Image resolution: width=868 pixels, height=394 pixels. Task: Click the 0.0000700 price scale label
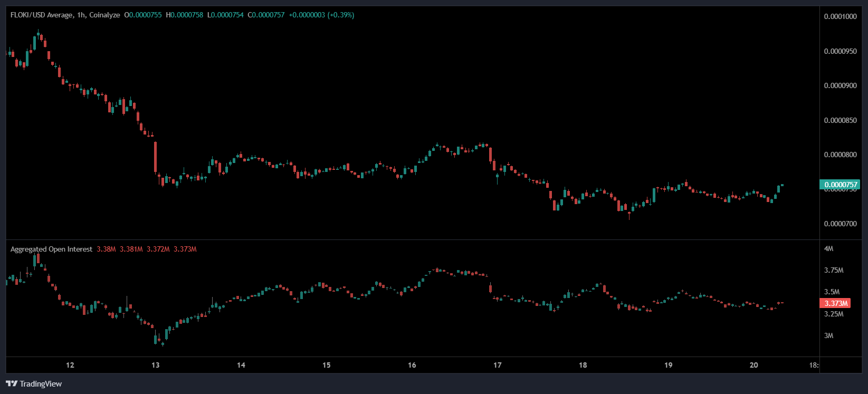tap(841, 224)
